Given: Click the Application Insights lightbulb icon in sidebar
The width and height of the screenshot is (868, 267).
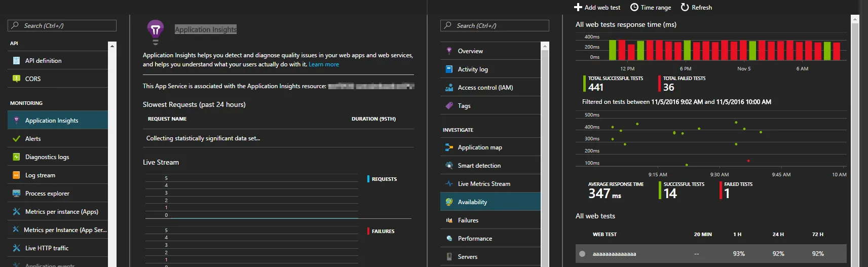Looking at the screenshot, I should tap(16, 121).
